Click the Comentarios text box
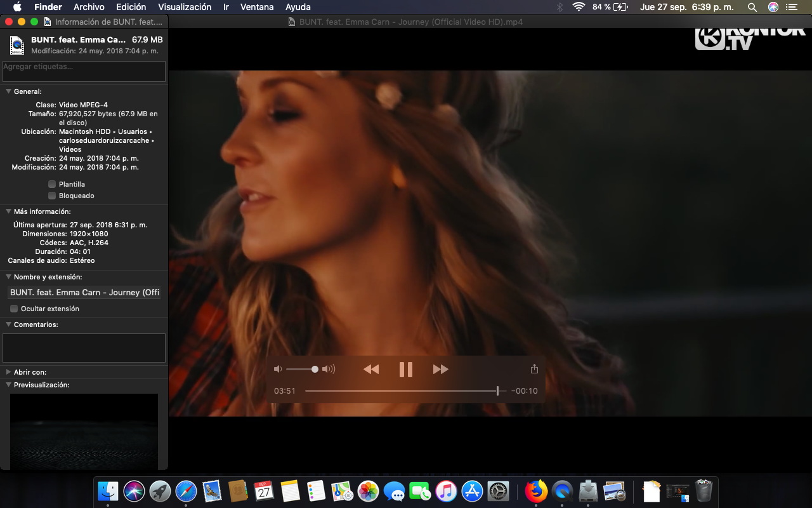The height and width of the screenshot is (508, 812). pos(84,348)
